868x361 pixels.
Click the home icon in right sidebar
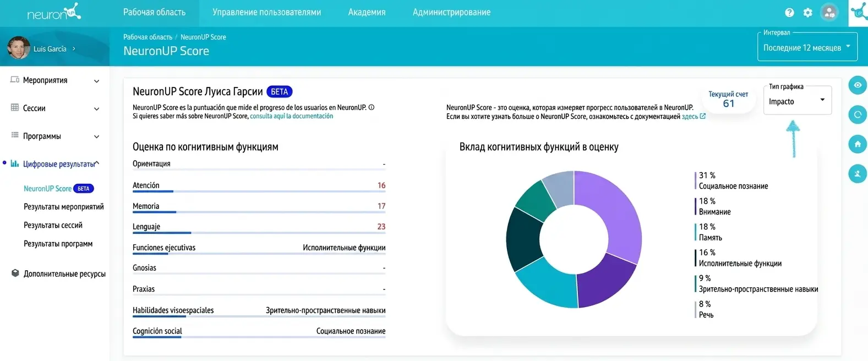(x=858, y=144)
